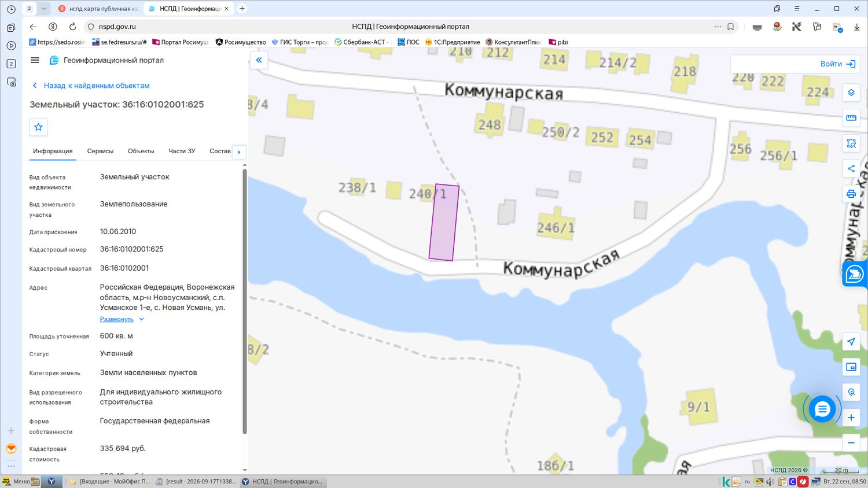This screenshot has width=868, height=488.
Task: Open the Меню start button
Action: [16, 481]
